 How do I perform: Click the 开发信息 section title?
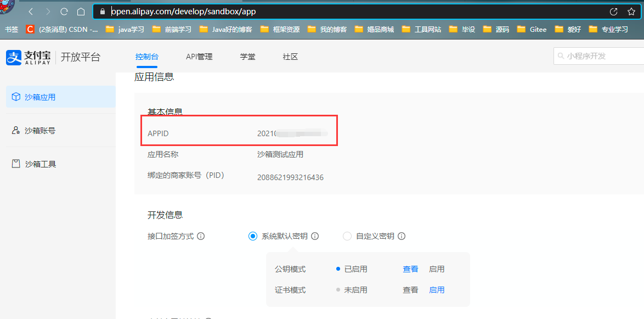[165, 215]
